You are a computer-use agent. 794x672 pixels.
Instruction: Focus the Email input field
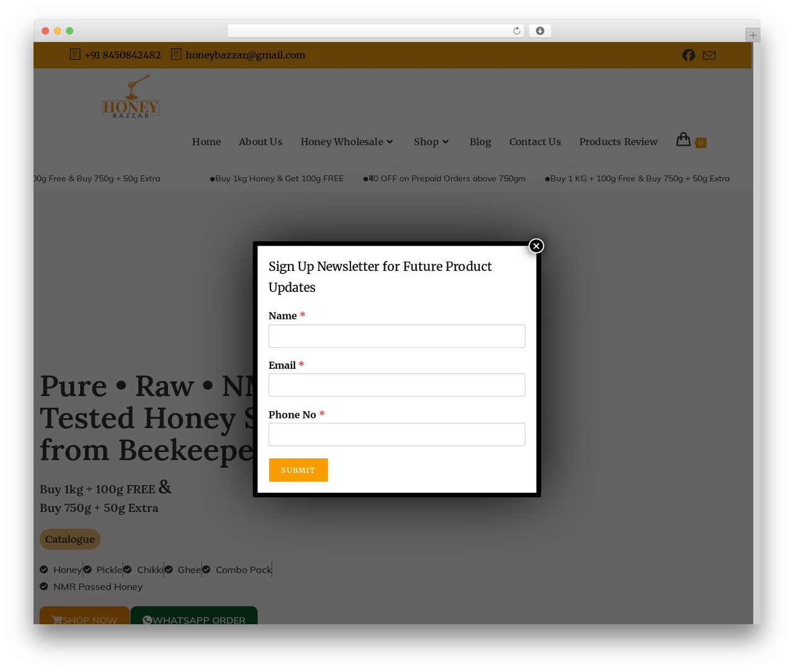[397, 385]
